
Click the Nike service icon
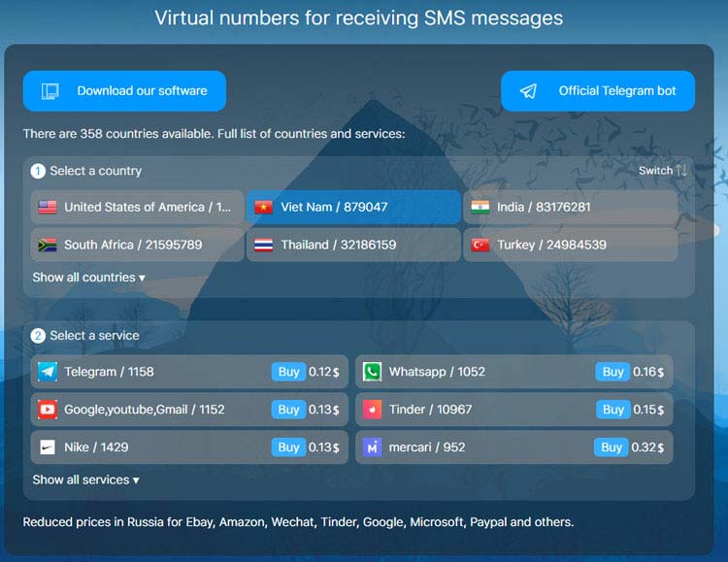48,447
